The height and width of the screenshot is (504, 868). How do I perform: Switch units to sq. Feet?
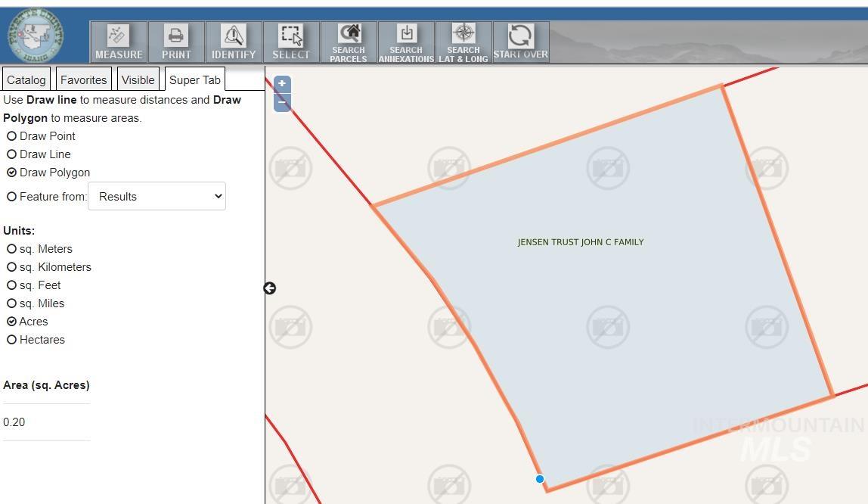pos(11,285)
